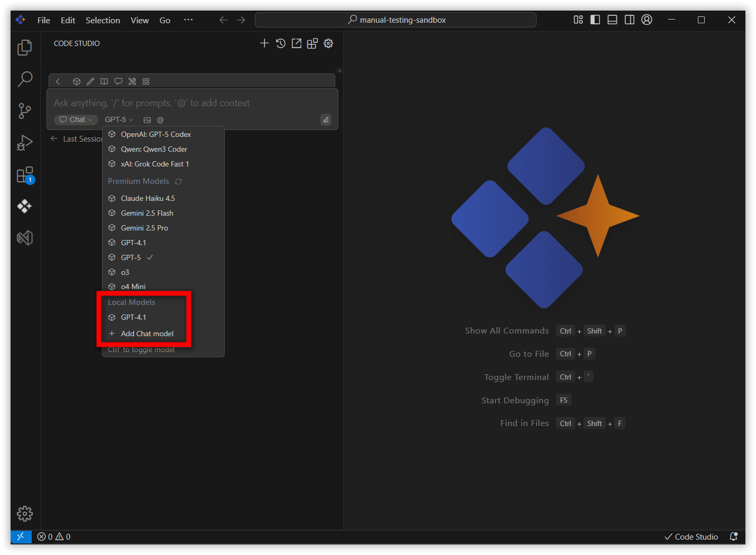Click Add Chat model option
This screenshot has width=756, height=555.
pyautogui.click(x=147, y=334)
